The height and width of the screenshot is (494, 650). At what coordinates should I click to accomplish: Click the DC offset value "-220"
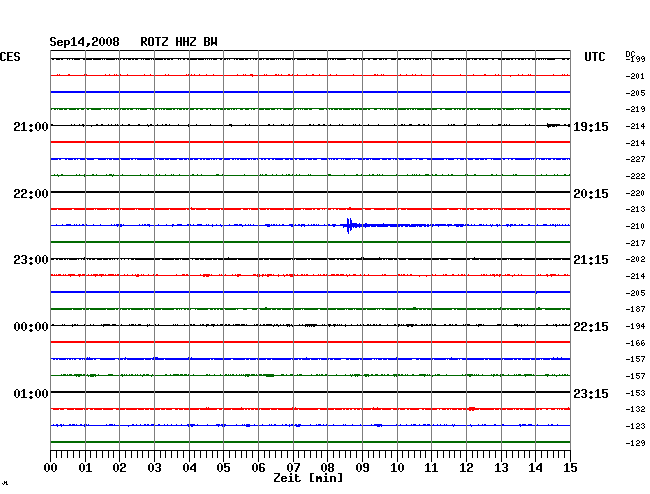[635, 193]
